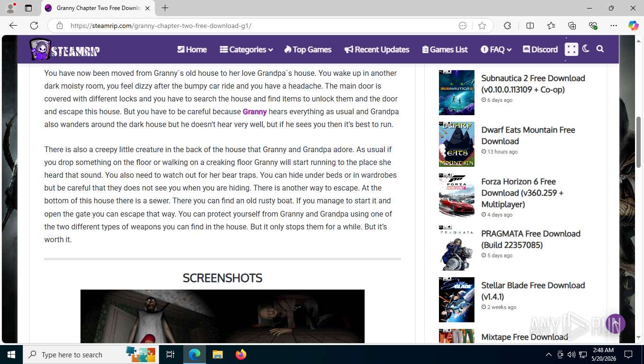Screen dimensions: 644x364
Task: Click Forza Horizon 6 cover thumbnail
Action: pos(456,196)
